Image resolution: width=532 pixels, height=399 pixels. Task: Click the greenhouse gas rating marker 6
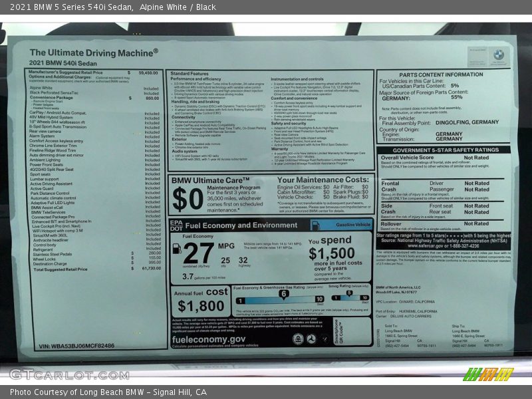[283, 294]
